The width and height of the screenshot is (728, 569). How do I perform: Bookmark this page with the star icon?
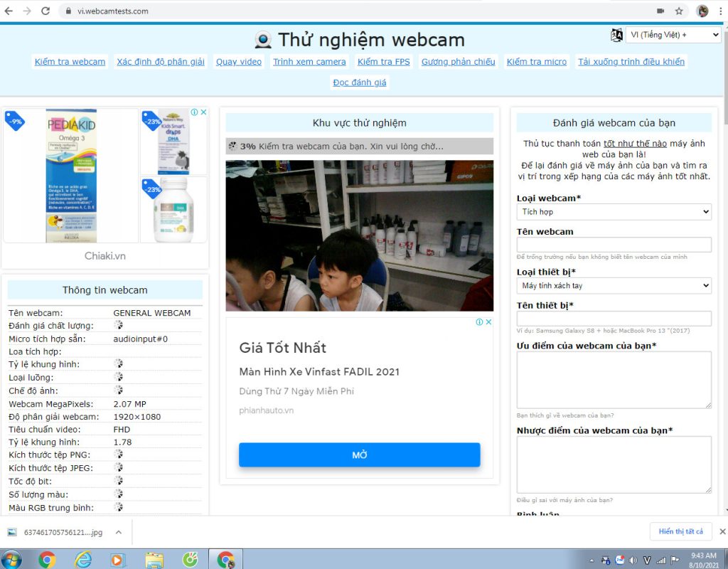pos(679,11)
